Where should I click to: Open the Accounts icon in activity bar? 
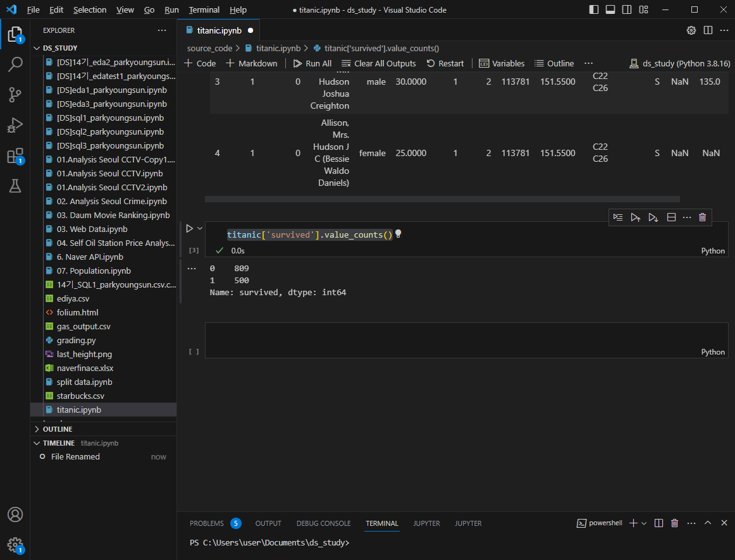click(15, 514)
